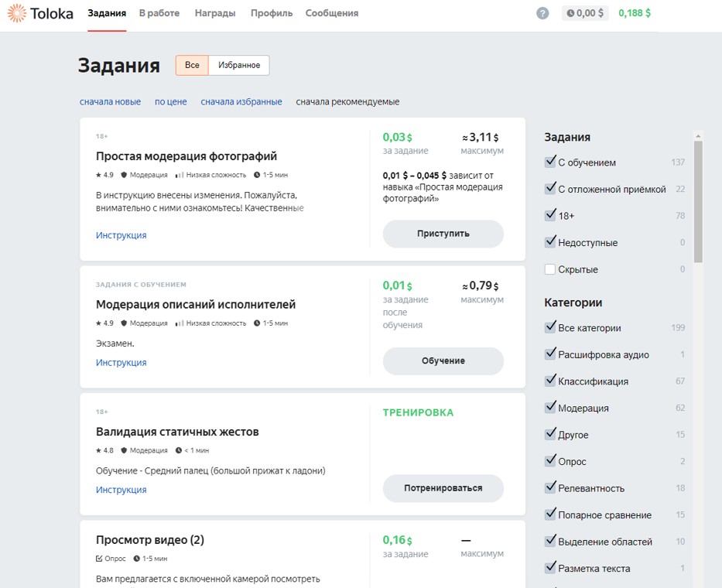This screenshot has width=722, height=588.
Task: Click the ≈3,11 $ maximum value
Action: click(481, 137)
